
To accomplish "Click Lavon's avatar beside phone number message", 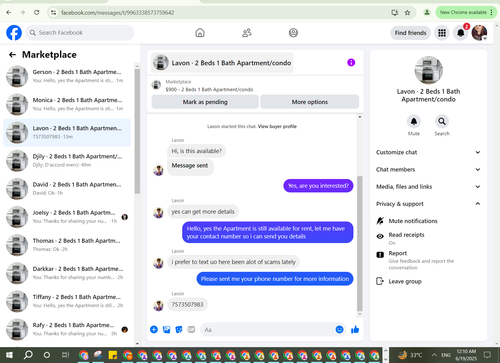I will point(158,305).
